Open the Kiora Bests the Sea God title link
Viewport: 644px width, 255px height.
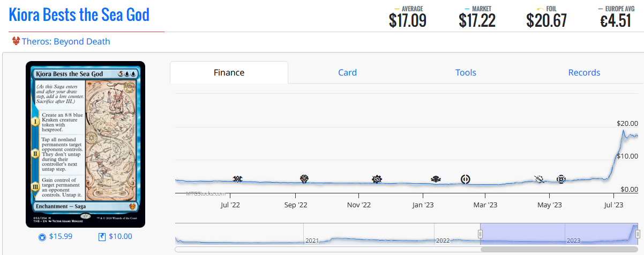[79, 14]
